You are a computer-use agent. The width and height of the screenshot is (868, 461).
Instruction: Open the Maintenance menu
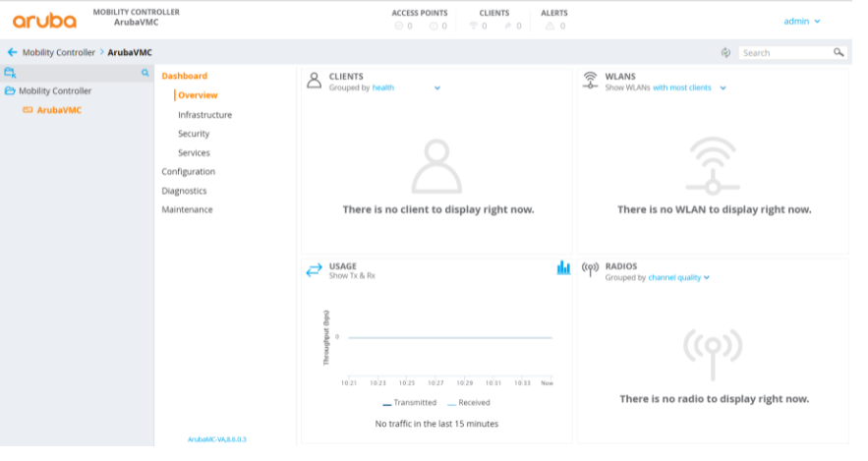click(187, 209)
